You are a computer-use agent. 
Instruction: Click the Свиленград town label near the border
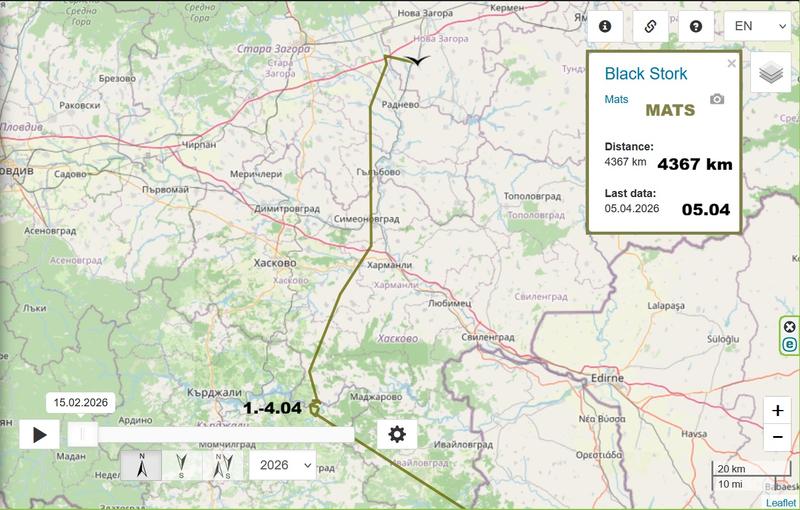coord(488,337)
